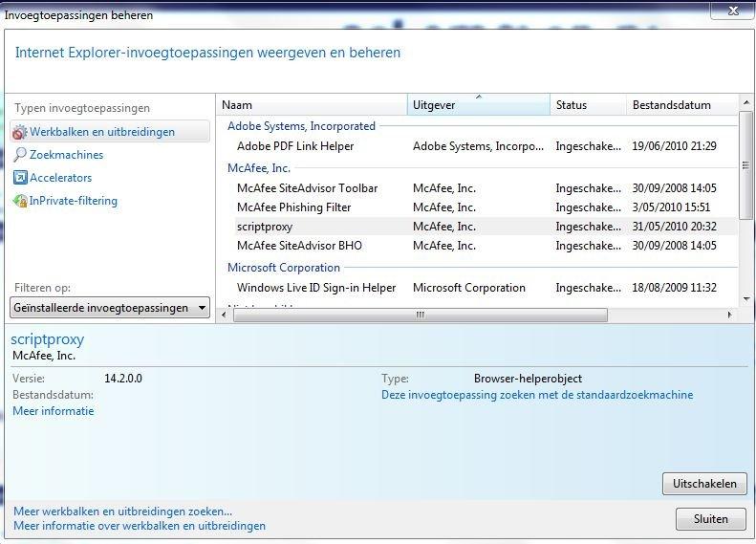Click Browser-helperobject type value
The width and height of the screenshot is (756, 544).
click(x=528, y=379)
